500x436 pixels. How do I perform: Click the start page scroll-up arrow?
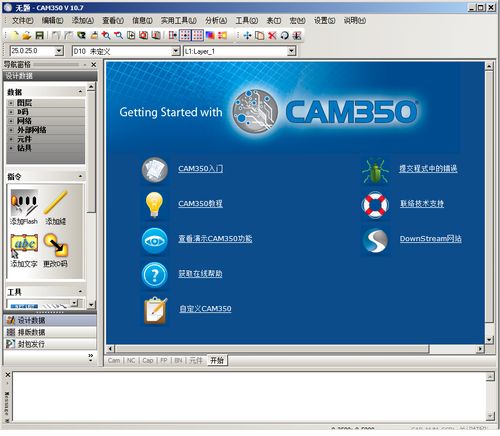pyautogui.click(x=489, y=66)
